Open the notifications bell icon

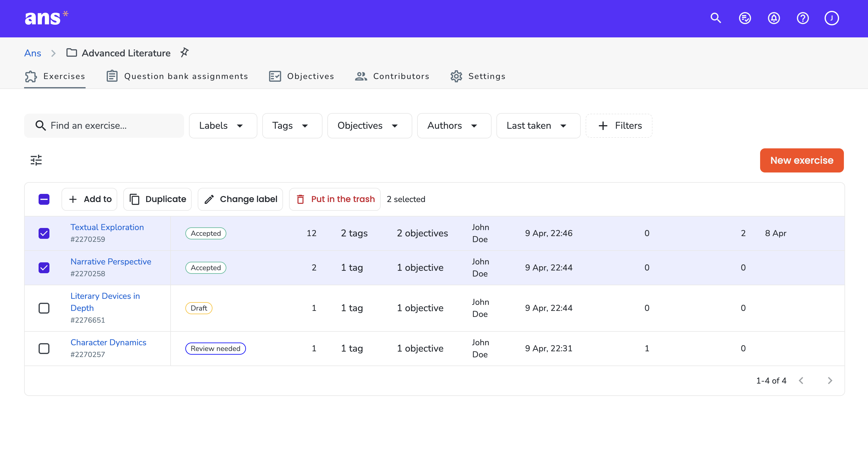coord(774,18)
